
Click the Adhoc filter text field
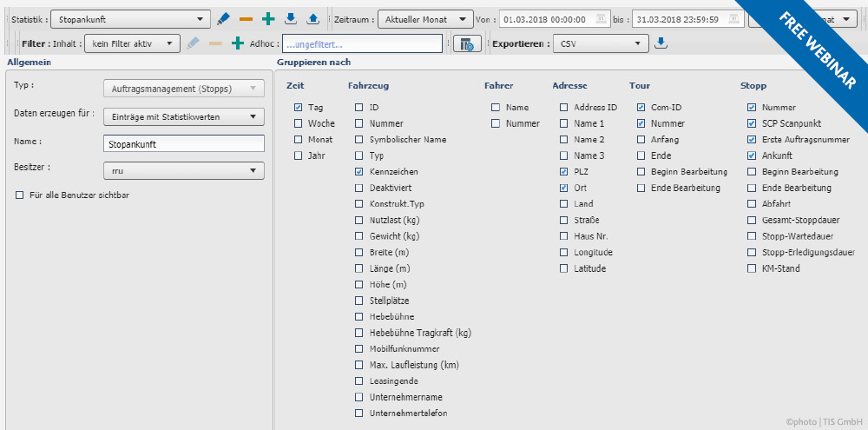tap(362, 43)
